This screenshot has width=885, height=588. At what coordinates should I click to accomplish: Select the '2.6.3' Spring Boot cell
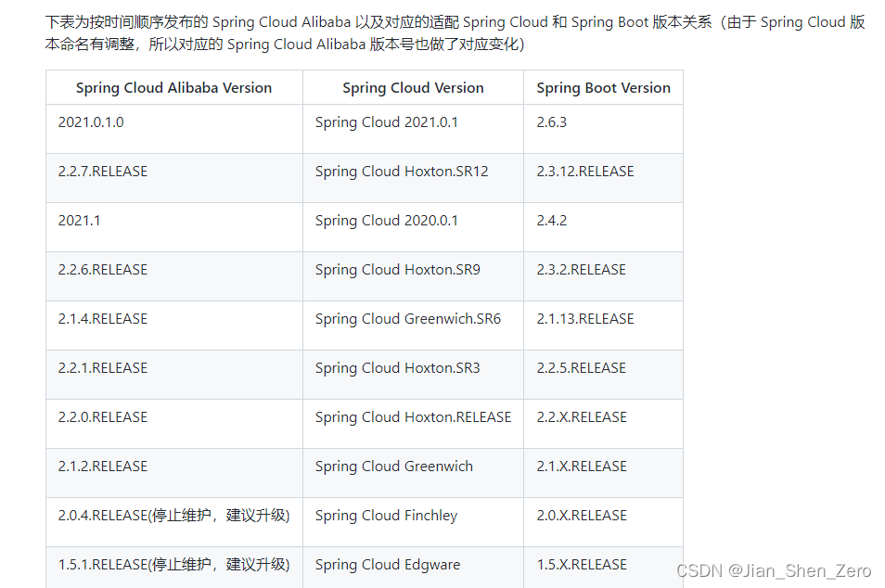pyautogui.click(x=603, y=129)
